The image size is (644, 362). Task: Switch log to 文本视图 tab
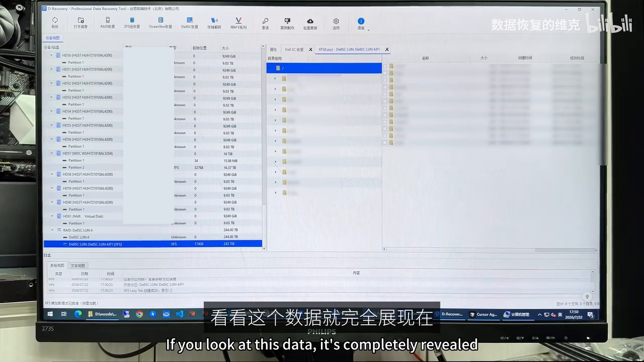pyautogui.click(x=77, y=265)
